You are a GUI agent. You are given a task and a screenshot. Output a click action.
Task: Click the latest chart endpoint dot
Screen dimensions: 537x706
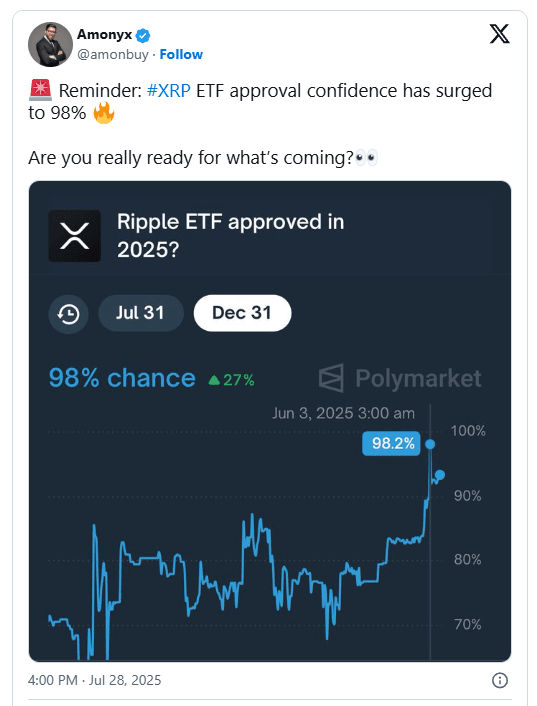pyautogui.click(x=440, y=475)
